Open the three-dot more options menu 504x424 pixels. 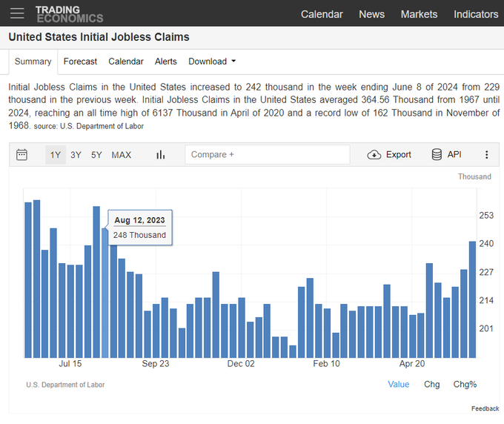486,155
